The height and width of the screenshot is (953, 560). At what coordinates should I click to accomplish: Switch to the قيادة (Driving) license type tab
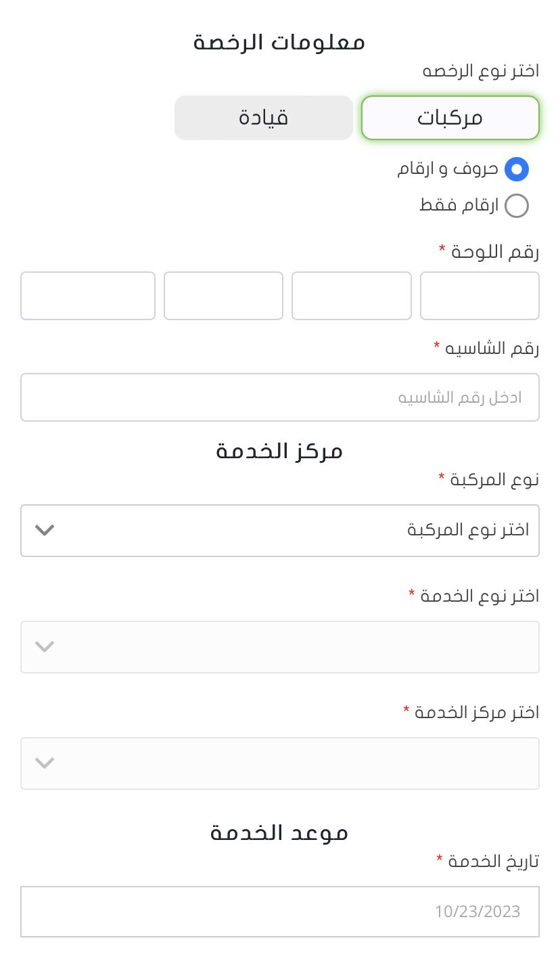[264, 117]
